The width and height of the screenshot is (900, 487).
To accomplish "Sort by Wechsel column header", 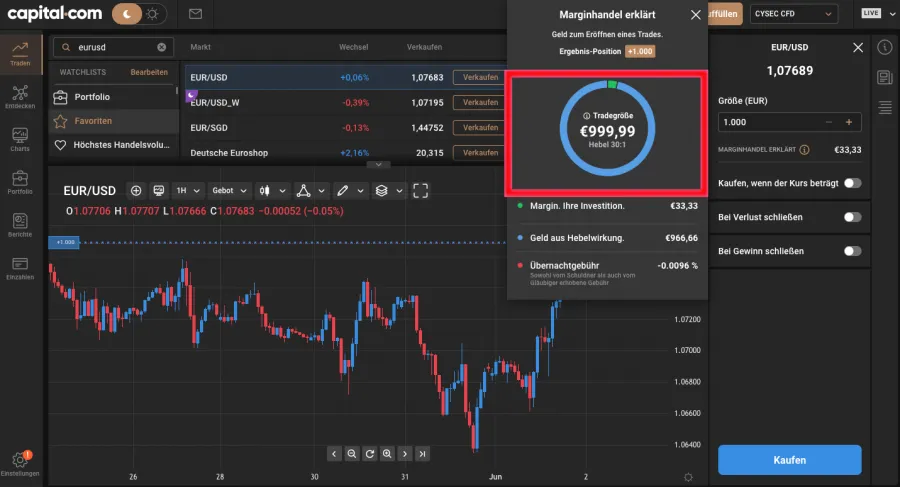I will 354,47.
